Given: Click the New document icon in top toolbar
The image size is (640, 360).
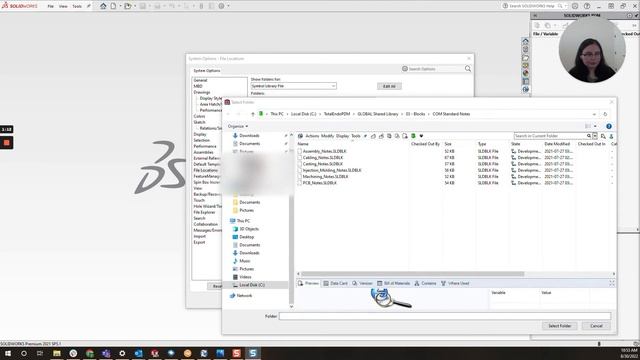Looking at the screenshot, I should (113, 6).
